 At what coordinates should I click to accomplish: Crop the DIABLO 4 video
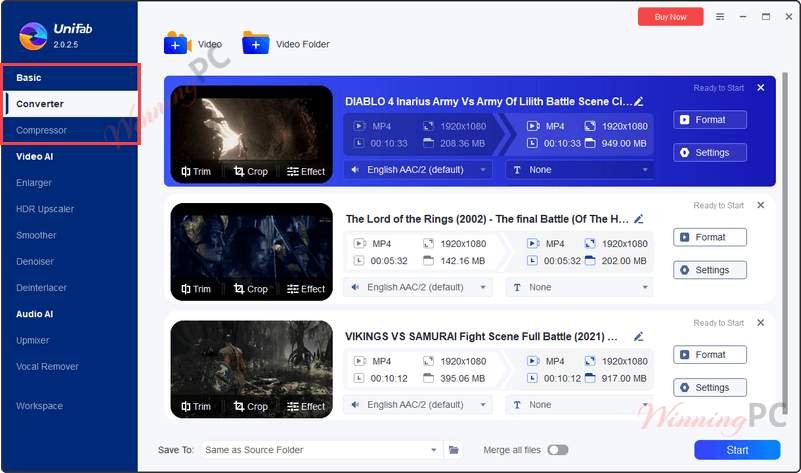pos(250,172)
